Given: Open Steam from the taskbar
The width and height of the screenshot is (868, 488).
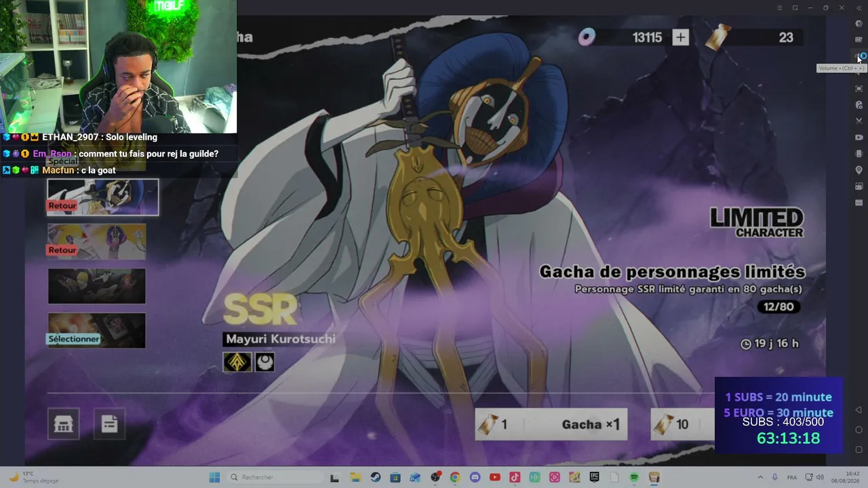Looking at the screenshot, I should coord(375,477).
